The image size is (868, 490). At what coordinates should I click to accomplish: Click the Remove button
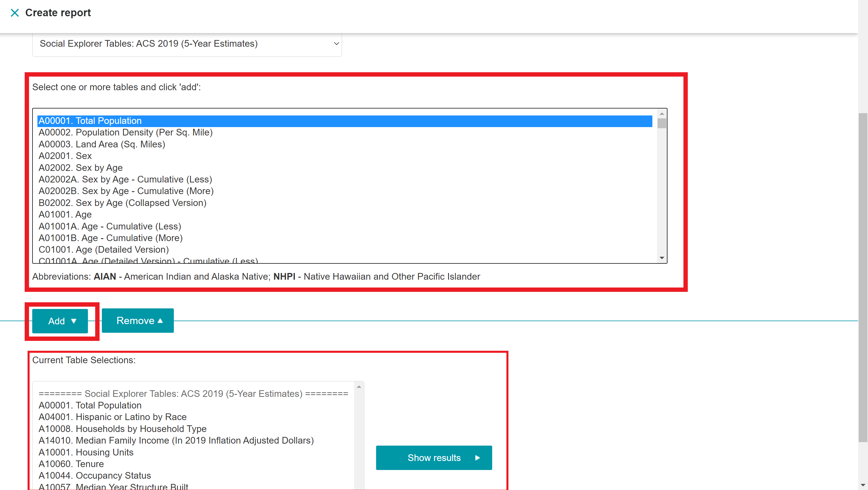[x=138, y=321]
